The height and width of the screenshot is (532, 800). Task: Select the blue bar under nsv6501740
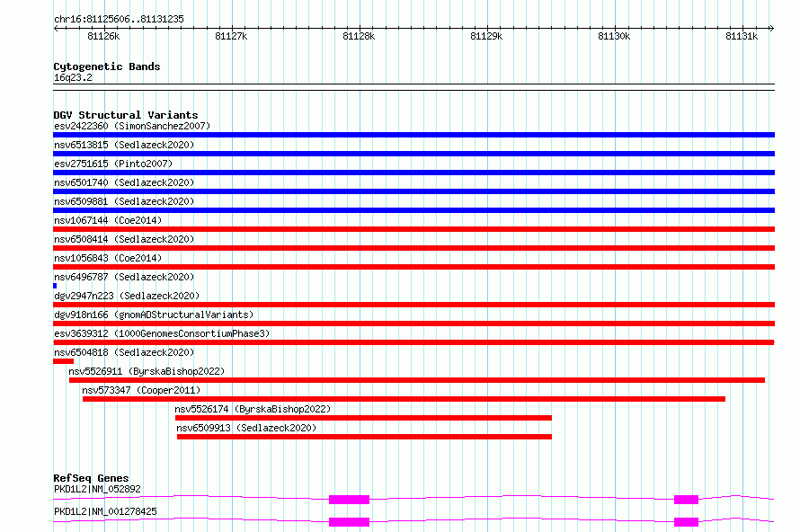[x=413, y=191]
